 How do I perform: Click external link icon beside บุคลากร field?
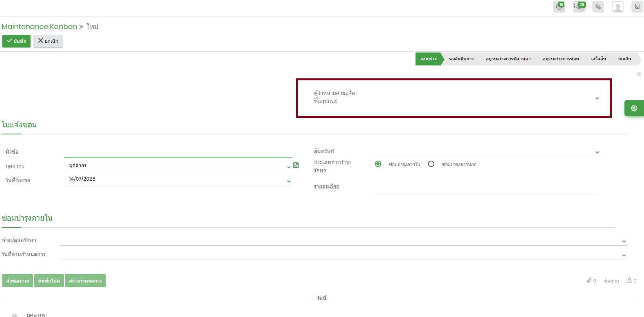tap(296, 165)
